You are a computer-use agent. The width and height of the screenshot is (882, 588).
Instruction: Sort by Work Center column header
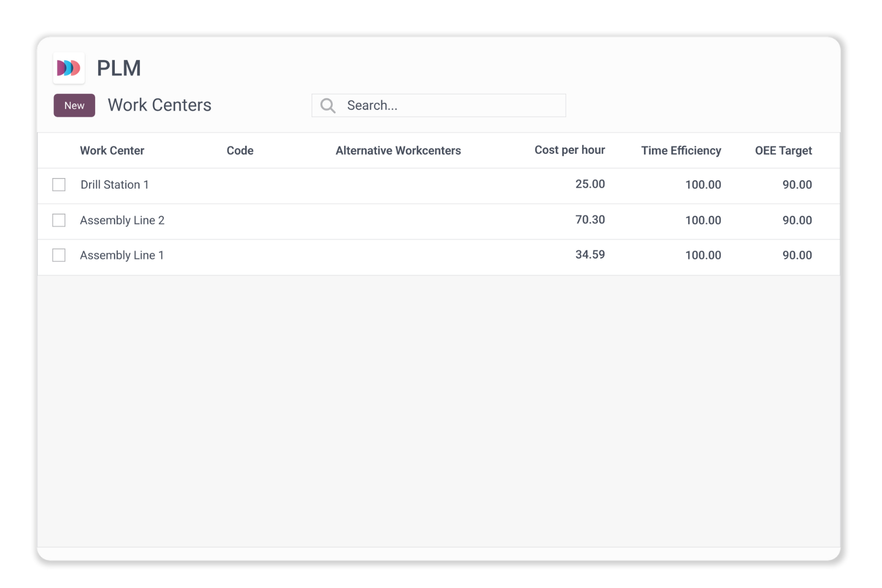(x=112, y=151)
